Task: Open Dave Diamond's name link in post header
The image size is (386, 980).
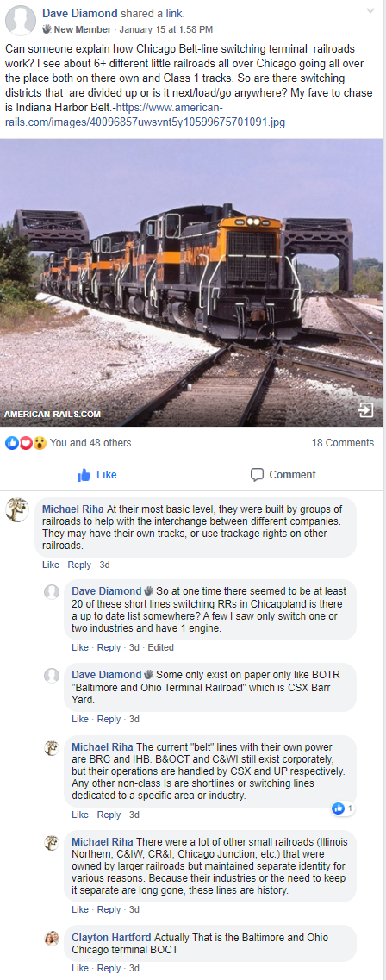Action: pyautogui.click(x=79, y=13)
